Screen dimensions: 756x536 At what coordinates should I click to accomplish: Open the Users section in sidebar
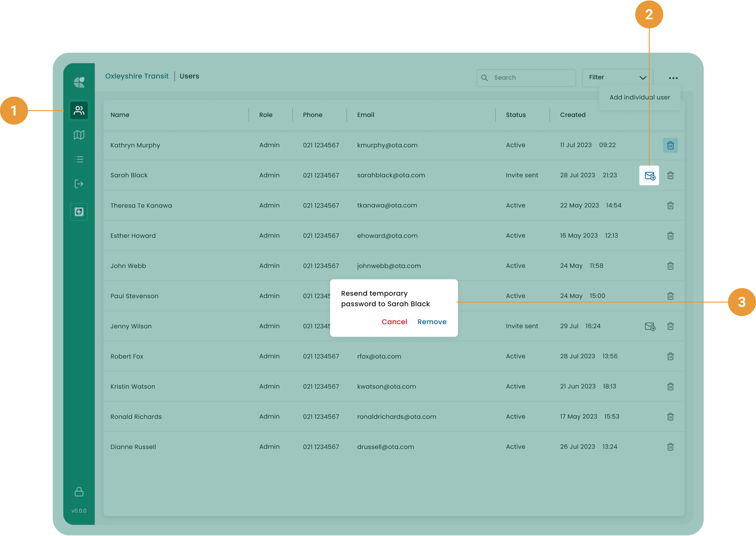pyautogui.click(x=79, y=111)
